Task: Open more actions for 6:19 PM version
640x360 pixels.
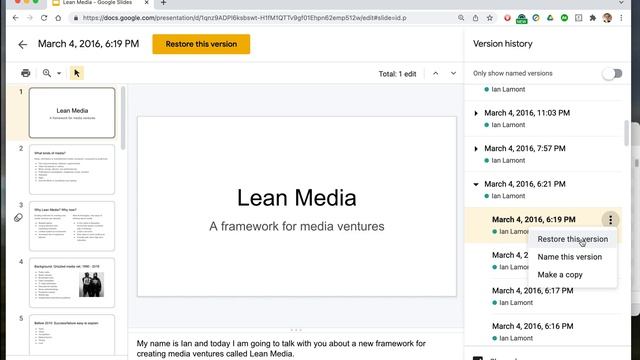Action: tap(610, 220)
